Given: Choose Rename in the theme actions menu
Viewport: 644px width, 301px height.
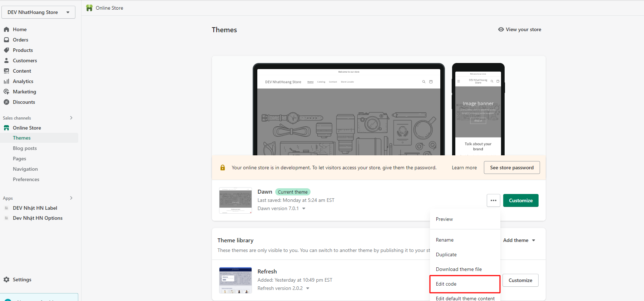Looking at the screenshot, I should click(465, 240).
